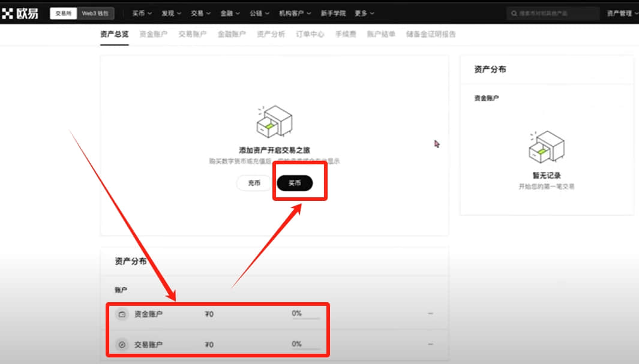Click the cabinet illustration above 添加资产开启交易之旅
639x364 pixels.
coord(274,121)
